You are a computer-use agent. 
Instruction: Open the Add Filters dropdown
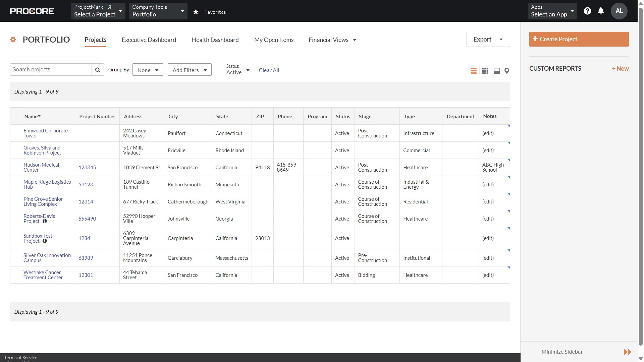pos(190,70)
